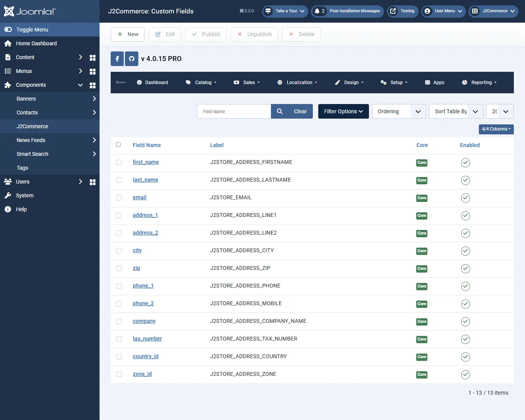Image resolution: width=525 pixels, height=420 pixels.
Task: Click the notifications bell icon
Action: click(317, 11)
